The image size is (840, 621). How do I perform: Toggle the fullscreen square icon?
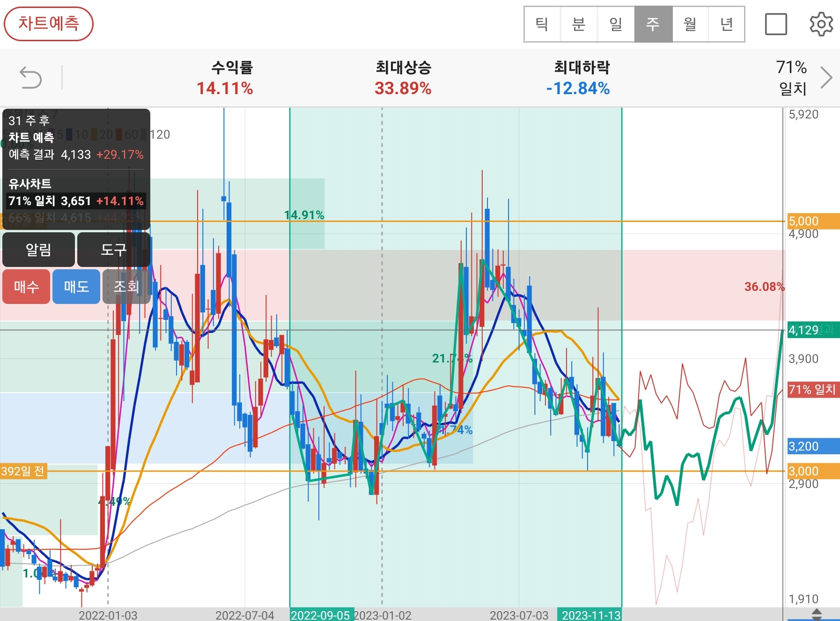(x=776, y=24)
